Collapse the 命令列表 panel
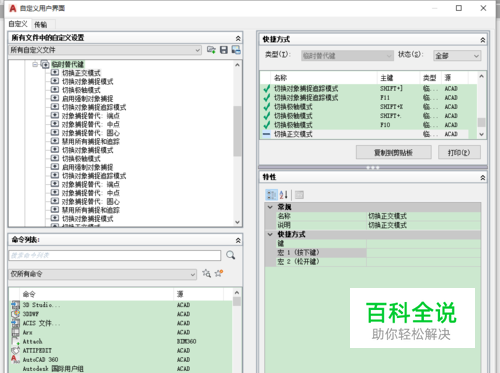This screenshot has height=373, width=500. click(x=238, y=240)
